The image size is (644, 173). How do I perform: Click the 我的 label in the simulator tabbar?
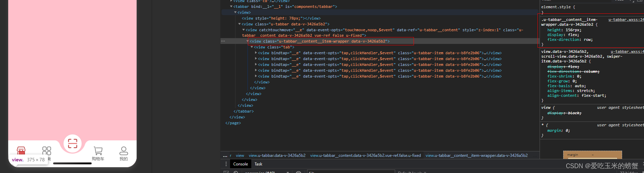[x=124, y=159]
